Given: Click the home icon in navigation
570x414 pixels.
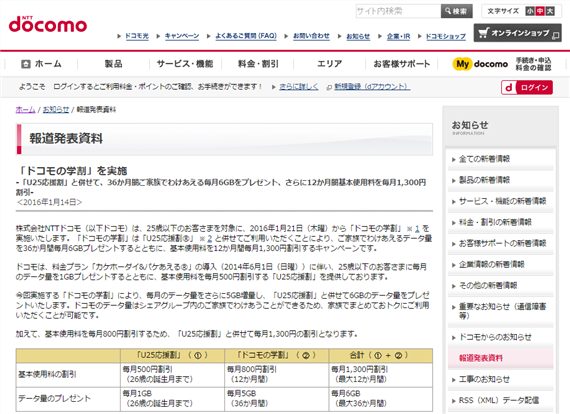Looking at the screenshot, I should pos(25,64).
